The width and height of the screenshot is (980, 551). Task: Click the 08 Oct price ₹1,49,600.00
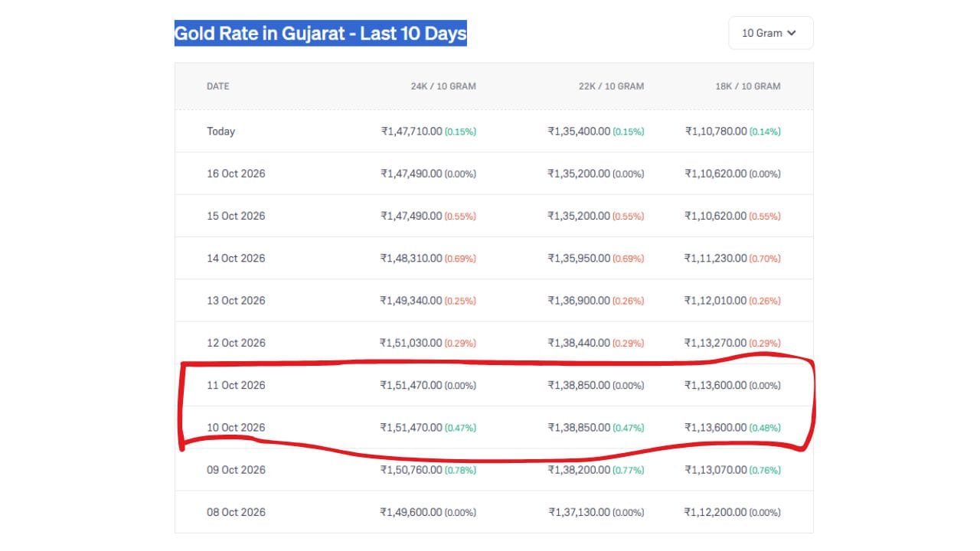coord(411,512)
